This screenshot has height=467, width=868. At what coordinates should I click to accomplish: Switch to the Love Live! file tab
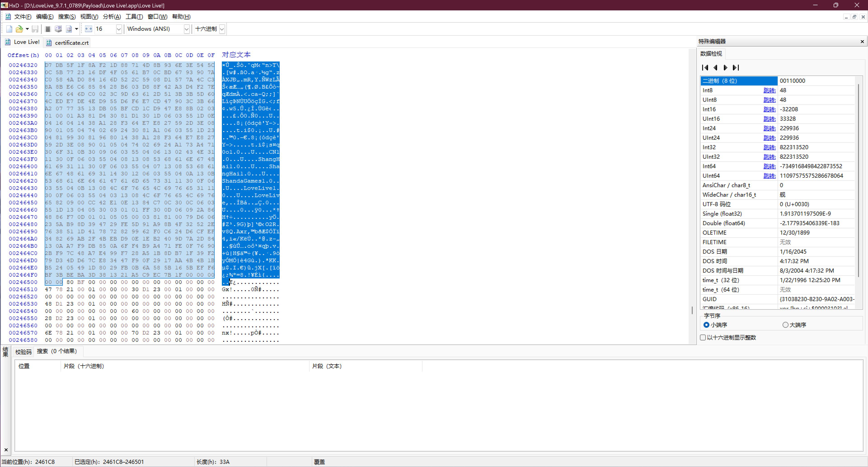point(22,42)
